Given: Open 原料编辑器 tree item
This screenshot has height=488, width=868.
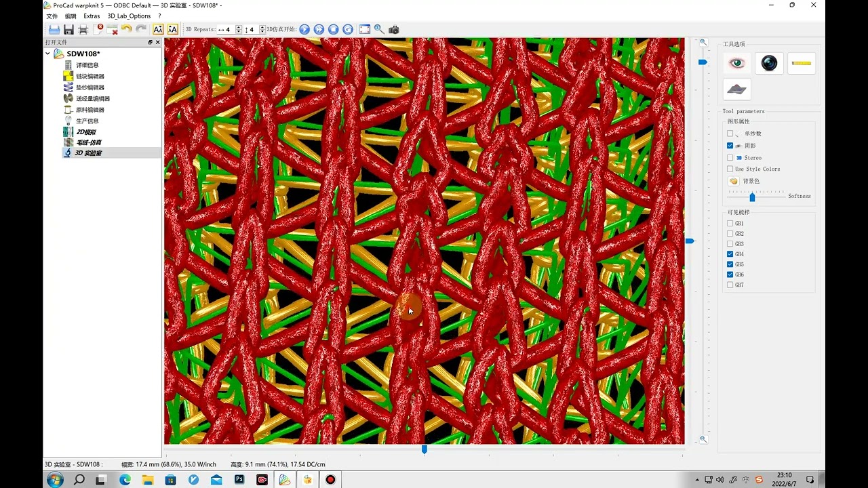Looking at the screenshot, I should 90,110.
